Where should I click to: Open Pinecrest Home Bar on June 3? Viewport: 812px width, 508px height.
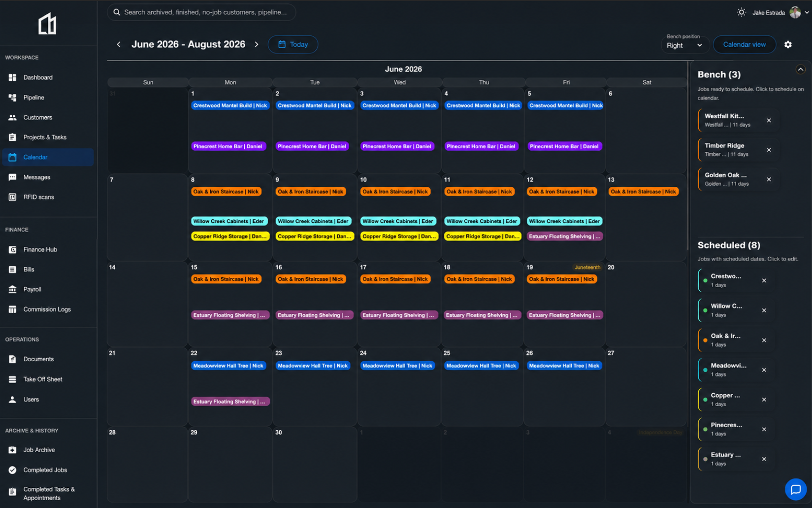point(397,146)
